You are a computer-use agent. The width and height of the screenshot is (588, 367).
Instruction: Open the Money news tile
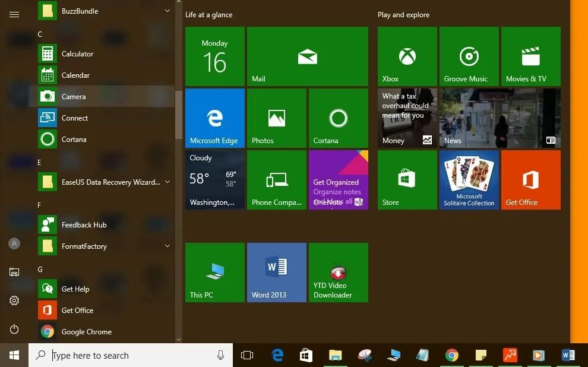(x=407, y=118)
